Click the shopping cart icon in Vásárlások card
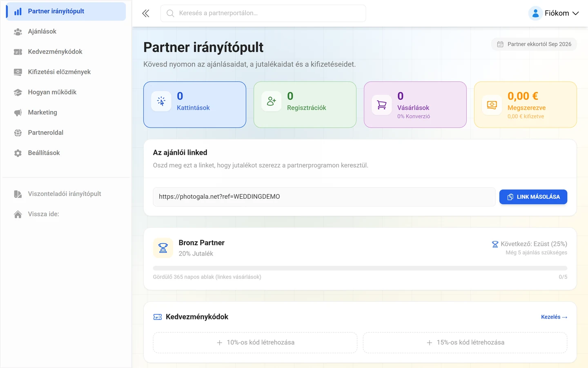This screenshot has height=368, width=588. pyautogui.click(x=382, y=105)
